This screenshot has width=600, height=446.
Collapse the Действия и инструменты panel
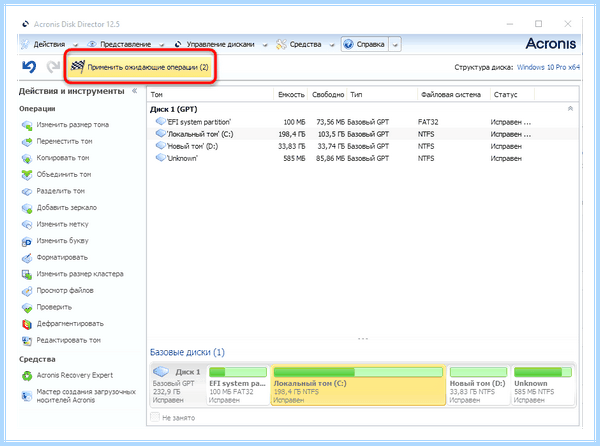[135, 91]
